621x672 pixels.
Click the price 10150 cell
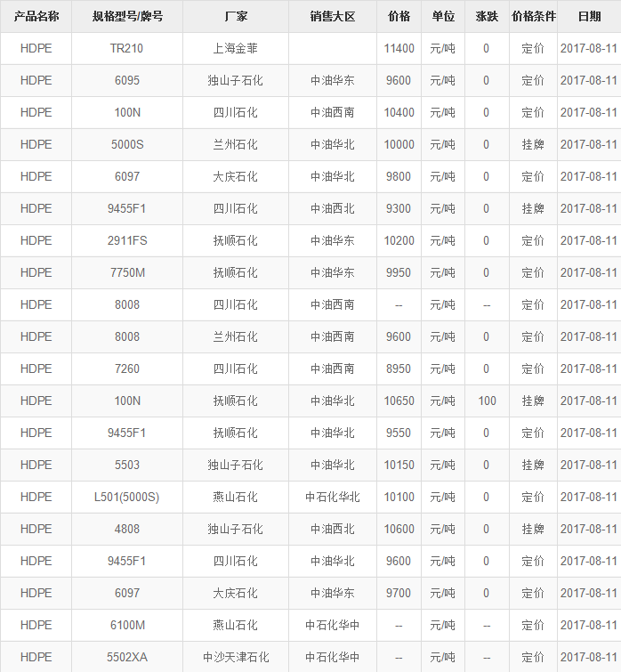[399, 465]
